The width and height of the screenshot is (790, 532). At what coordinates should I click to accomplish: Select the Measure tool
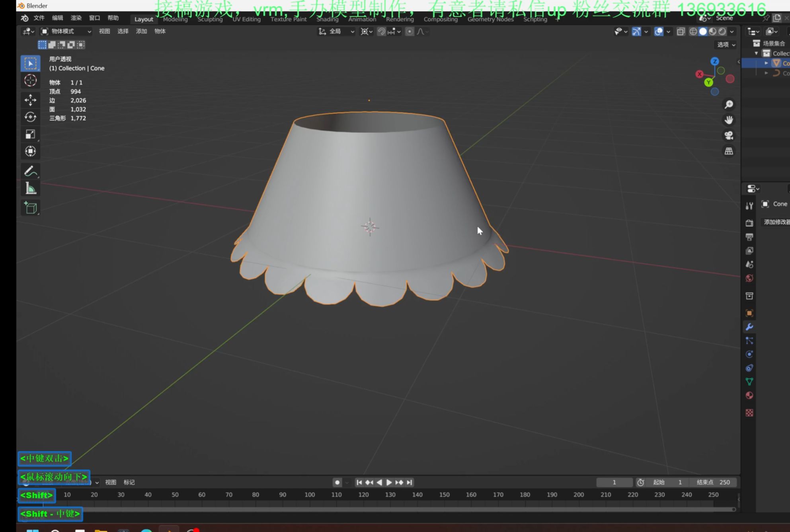pyautogui.click(x=30, y=188)
